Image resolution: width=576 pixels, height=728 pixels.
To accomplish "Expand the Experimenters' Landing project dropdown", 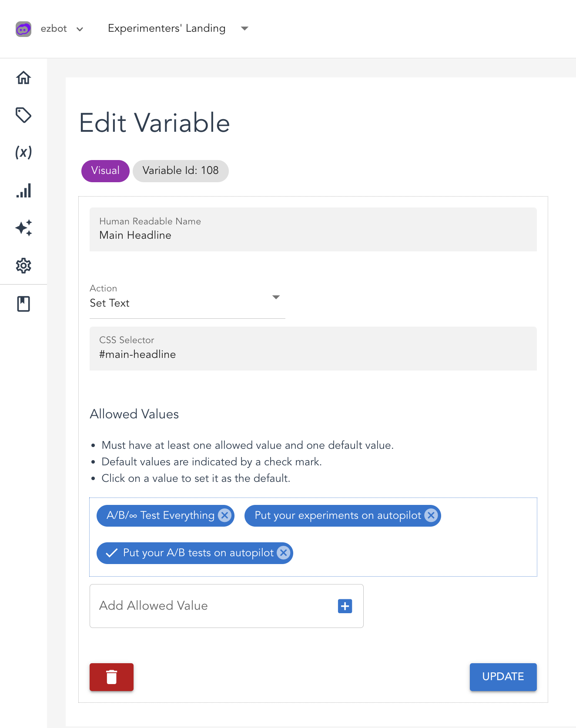I will pos(244,28).
